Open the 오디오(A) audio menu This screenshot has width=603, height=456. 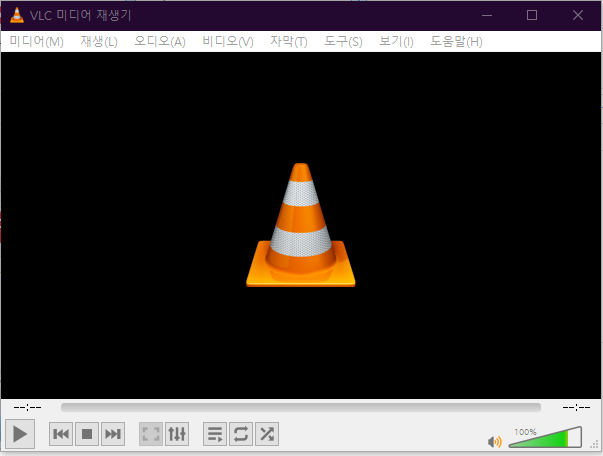pyautogui.click(x=160, y=41)
